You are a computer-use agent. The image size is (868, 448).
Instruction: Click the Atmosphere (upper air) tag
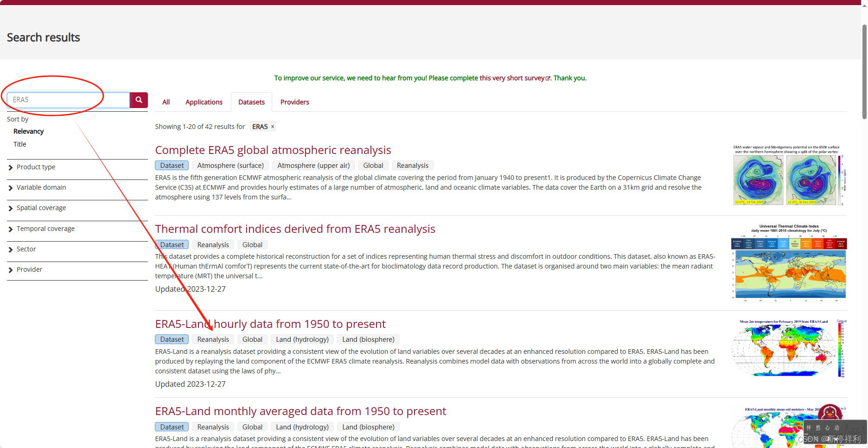313,166
